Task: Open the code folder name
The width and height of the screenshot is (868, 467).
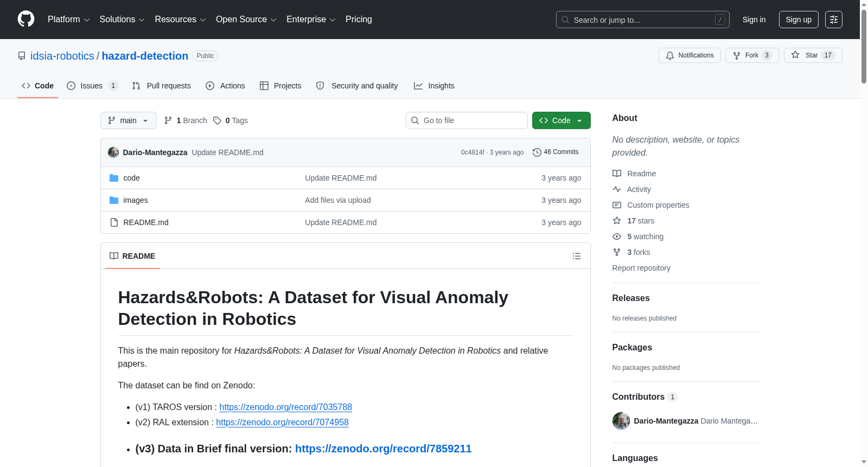Action: pos(131,178)
